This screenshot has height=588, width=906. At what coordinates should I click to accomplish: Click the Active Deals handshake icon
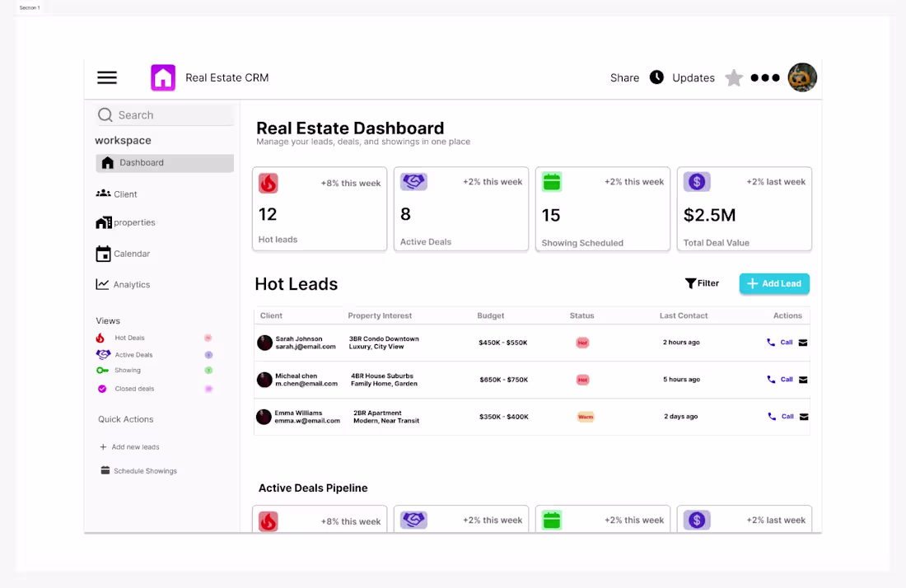102,354
